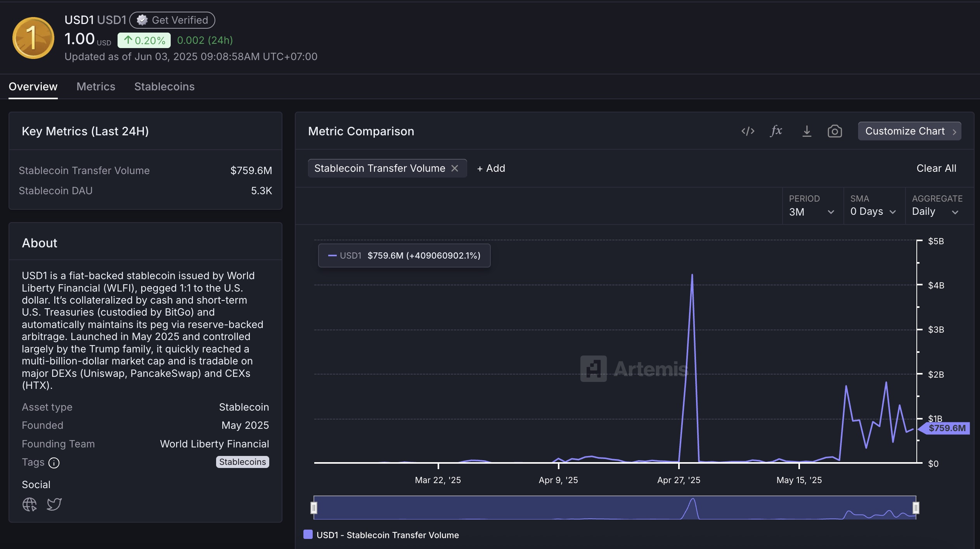Click the Get Verified button

pyautogui.click(x=172, y=20)
